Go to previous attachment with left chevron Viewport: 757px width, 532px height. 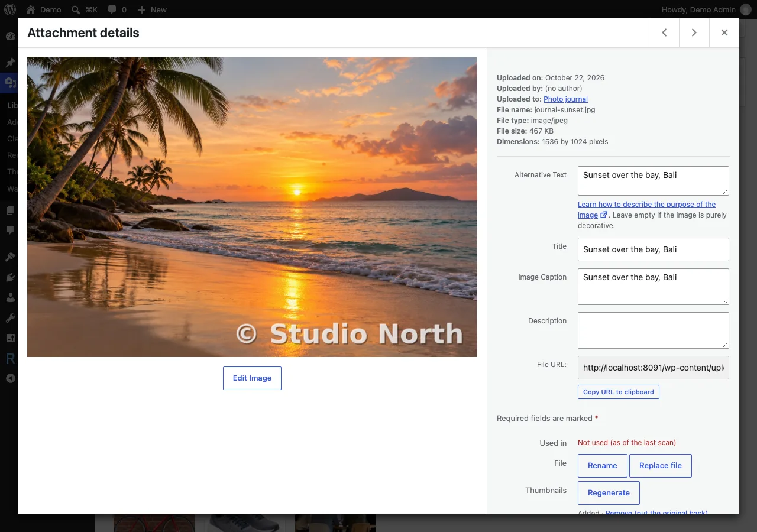pyautogui.click(x=664, y=33)
